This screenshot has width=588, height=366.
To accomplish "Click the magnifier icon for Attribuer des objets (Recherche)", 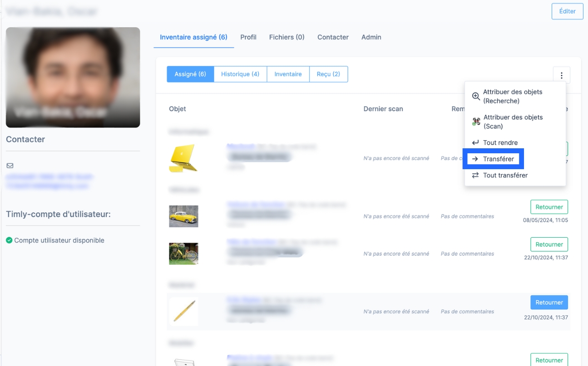I will click(476, 96).
